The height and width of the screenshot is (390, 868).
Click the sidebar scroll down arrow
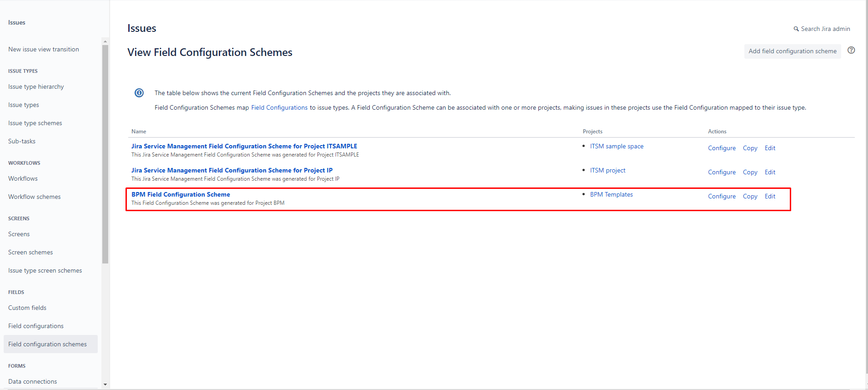pos(105,385)
